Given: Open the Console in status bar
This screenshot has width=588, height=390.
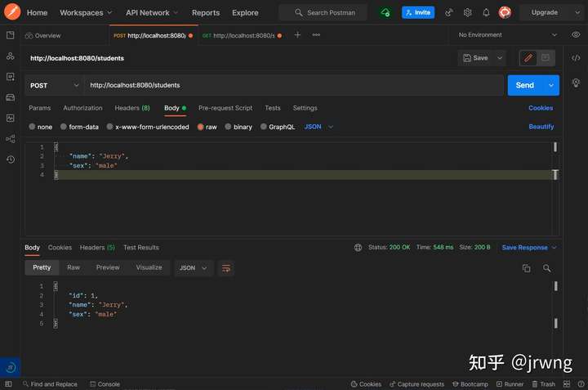Looking at the screenshot, I should click(x=105, y=384).
